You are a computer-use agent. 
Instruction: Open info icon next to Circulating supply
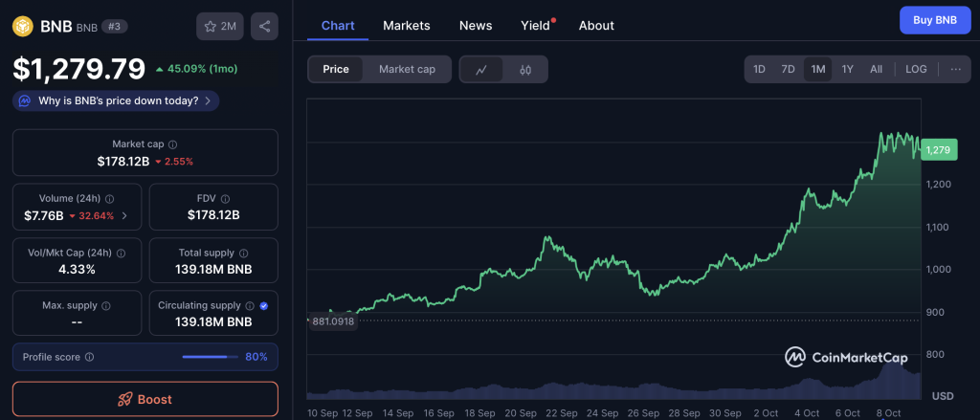(x=250, y=305)
